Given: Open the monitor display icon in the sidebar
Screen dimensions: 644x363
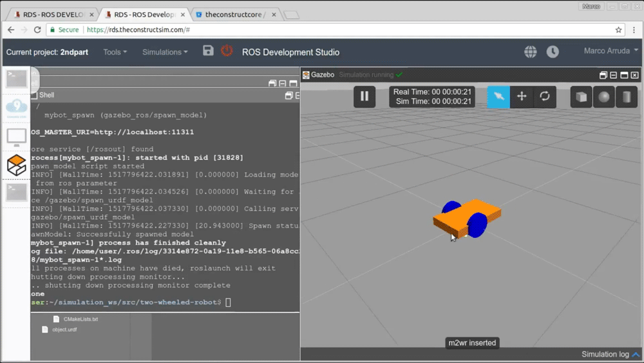Looking at the screenshot, I should click(17, 137).
